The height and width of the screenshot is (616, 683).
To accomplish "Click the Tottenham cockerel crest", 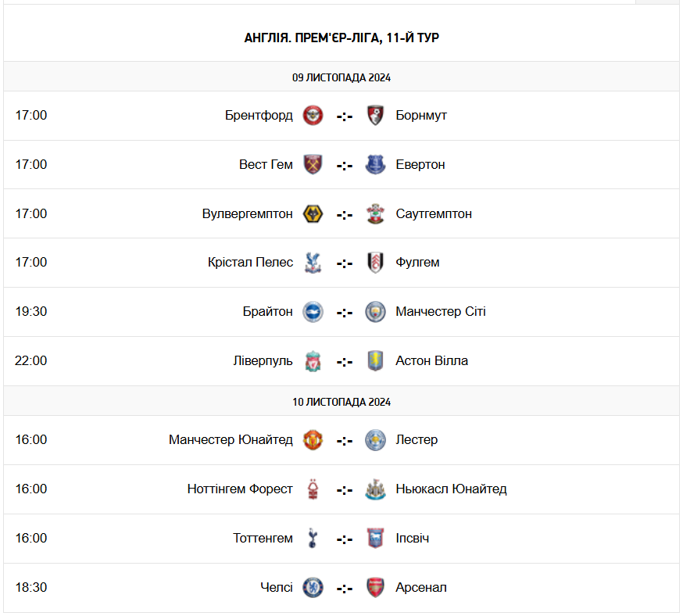I will point(313,539).
